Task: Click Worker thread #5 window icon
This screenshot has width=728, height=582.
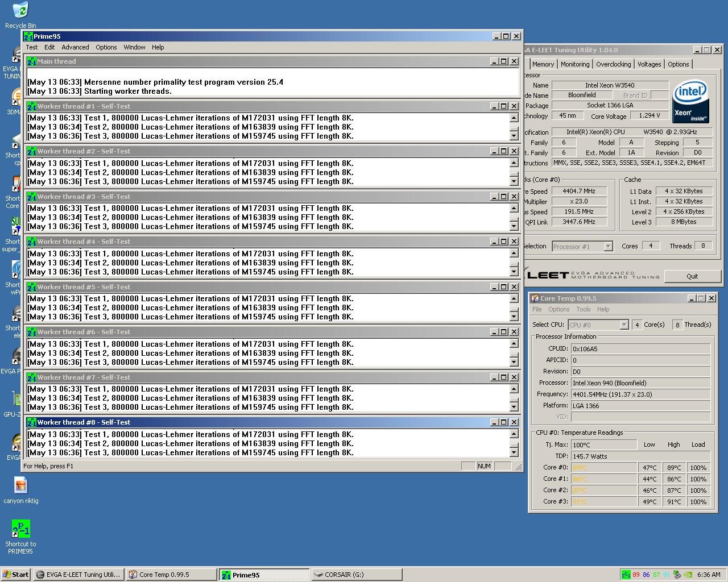Action: pyautogui.click(x=32, y=287)
